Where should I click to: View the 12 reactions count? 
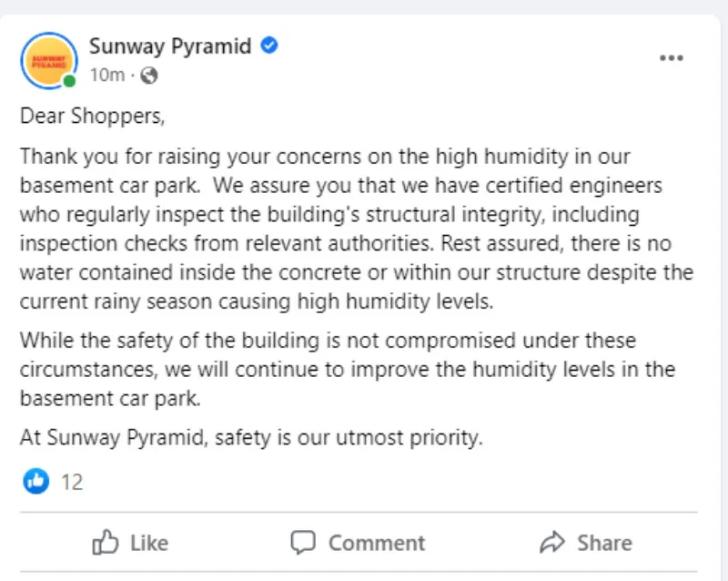[x=72, y=482]
